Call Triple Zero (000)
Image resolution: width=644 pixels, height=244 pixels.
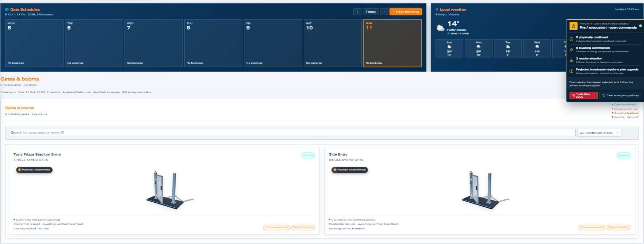583,95
